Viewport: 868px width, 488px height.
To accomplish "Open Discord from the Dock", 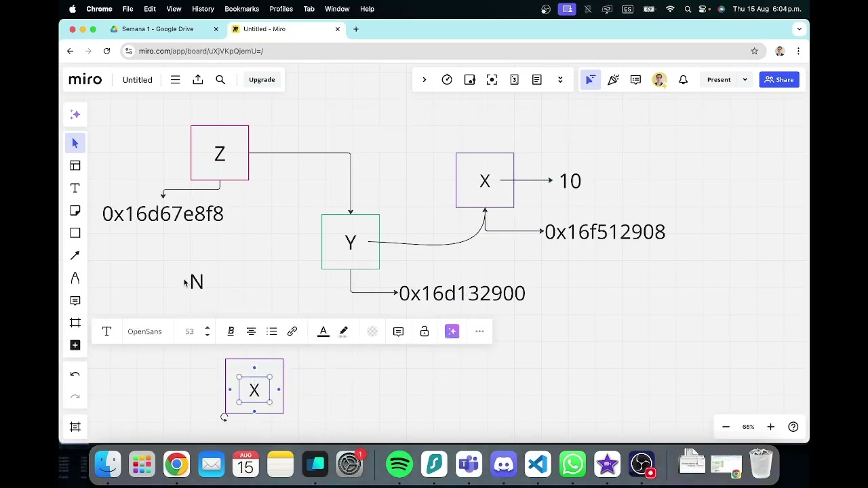I will pos(504,464).
